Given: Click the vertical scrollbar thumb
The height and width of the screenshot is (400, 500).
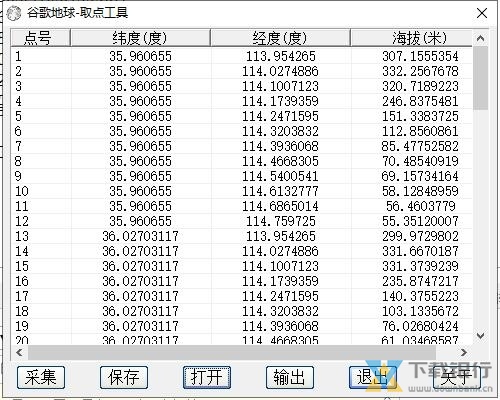Looking at the screenshot, I should 480,78.
